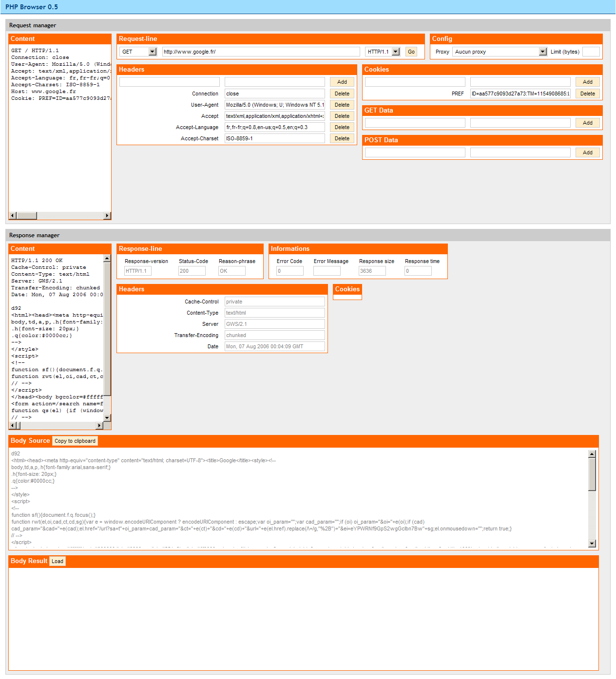Viewport: 616px width, 679px height.
Task: Click the Status-Code field showing 200
Action: point(192,271)
